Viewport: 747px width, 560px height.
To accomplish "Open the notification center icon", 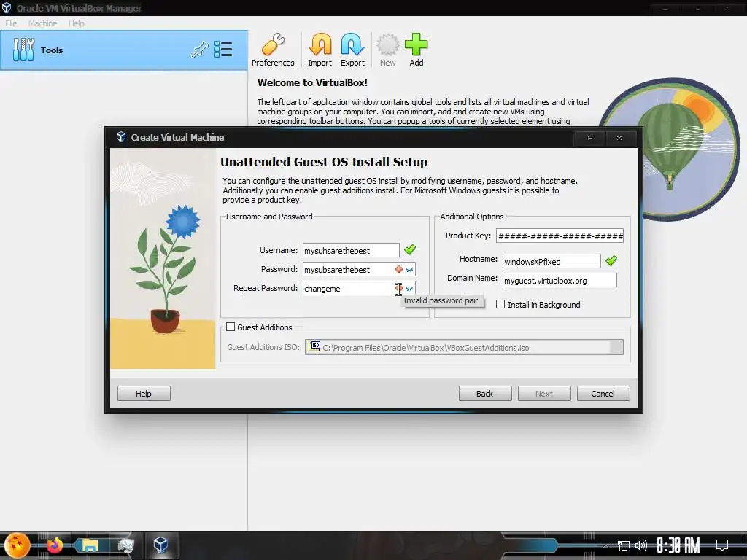I will point(722,545).
